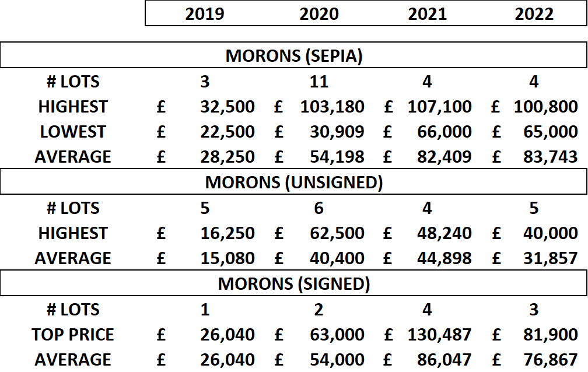Select the 2020 column header
Screen dimensions: 588x372
pyautogui.click(x=319, y=14)
